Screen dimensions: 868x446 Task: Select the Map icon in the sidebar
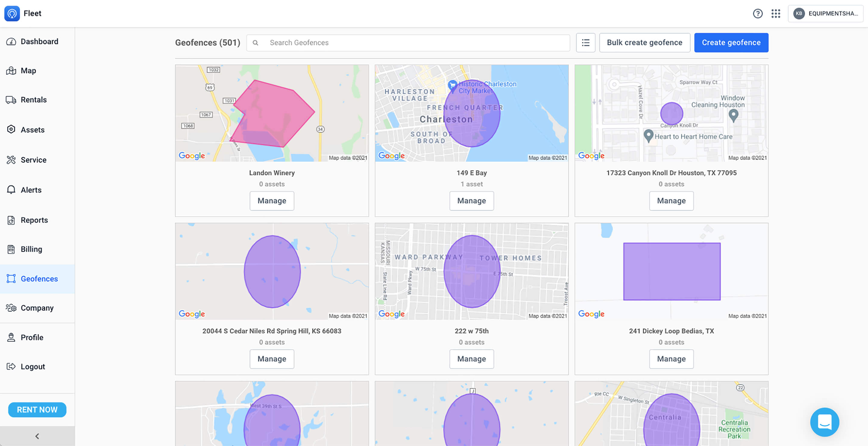point(11,71)
